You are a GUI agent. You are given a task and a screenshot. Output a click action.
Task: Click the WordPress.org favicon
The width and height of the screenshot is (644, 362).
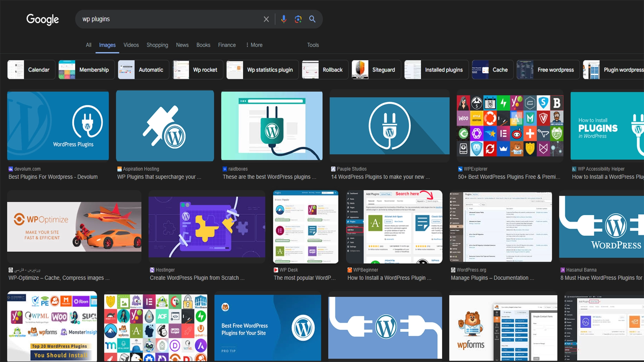click(x=453, y=270)
